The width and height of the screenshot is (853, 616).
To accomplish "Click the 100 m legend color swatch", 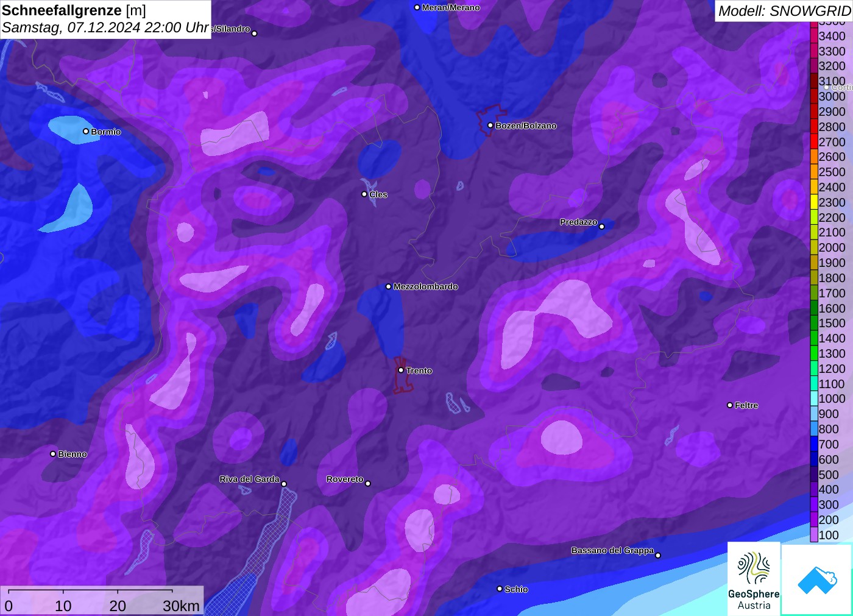I will [814, 535].
